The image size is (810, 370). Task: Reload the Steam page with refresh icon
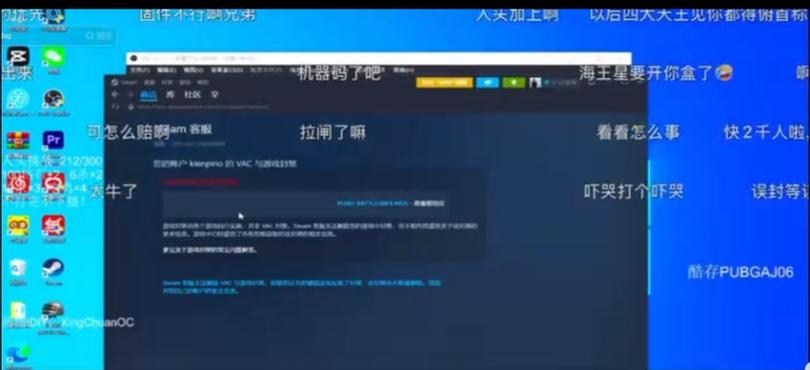pos(116,106)
